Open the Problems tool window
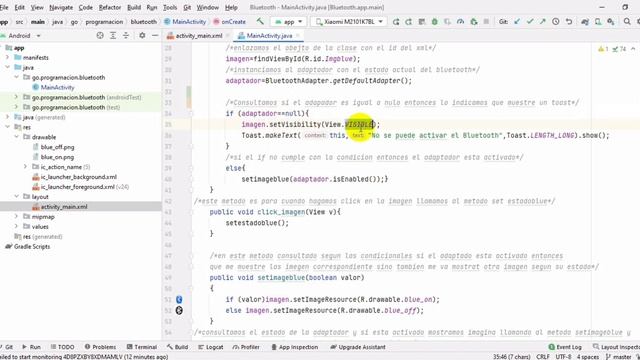 100,347
